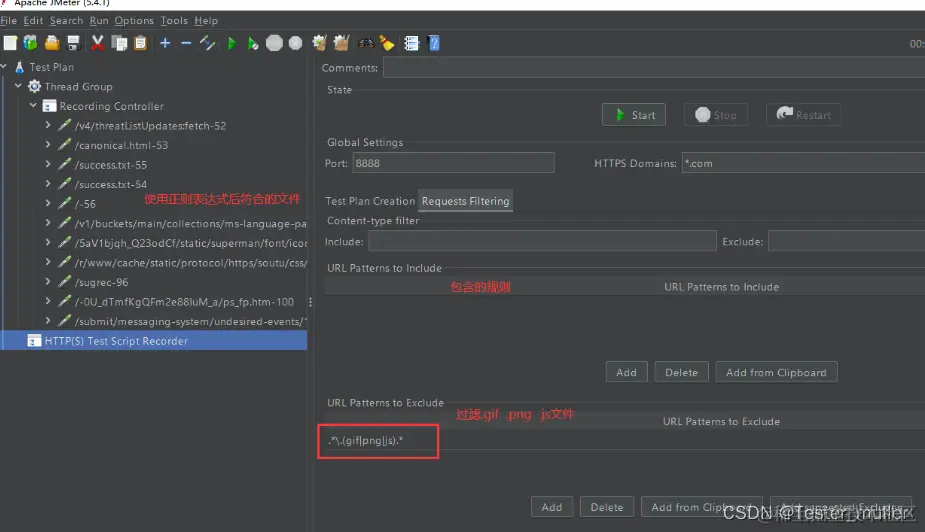The image size is (925, 532).
Task: Collapse the Test Plan node
Action: 4,67
